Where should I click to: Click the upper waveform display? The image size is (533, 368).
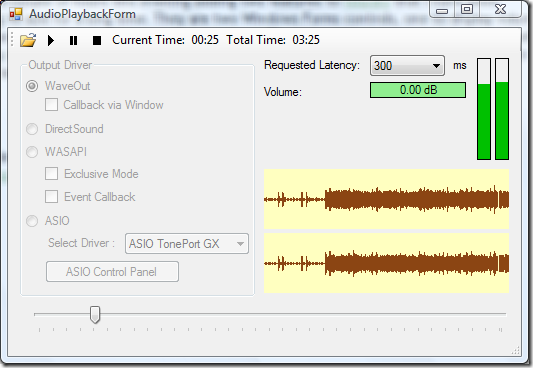click(x=386, y=199)
